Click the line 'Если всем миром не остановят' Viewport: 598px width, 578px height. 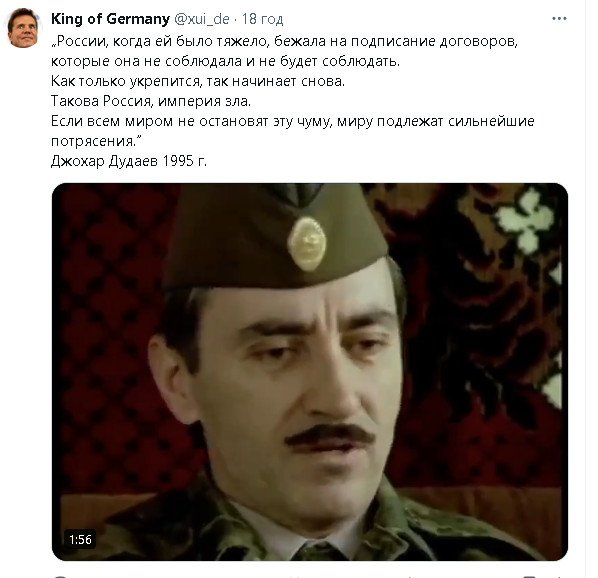tap(293, 121)
